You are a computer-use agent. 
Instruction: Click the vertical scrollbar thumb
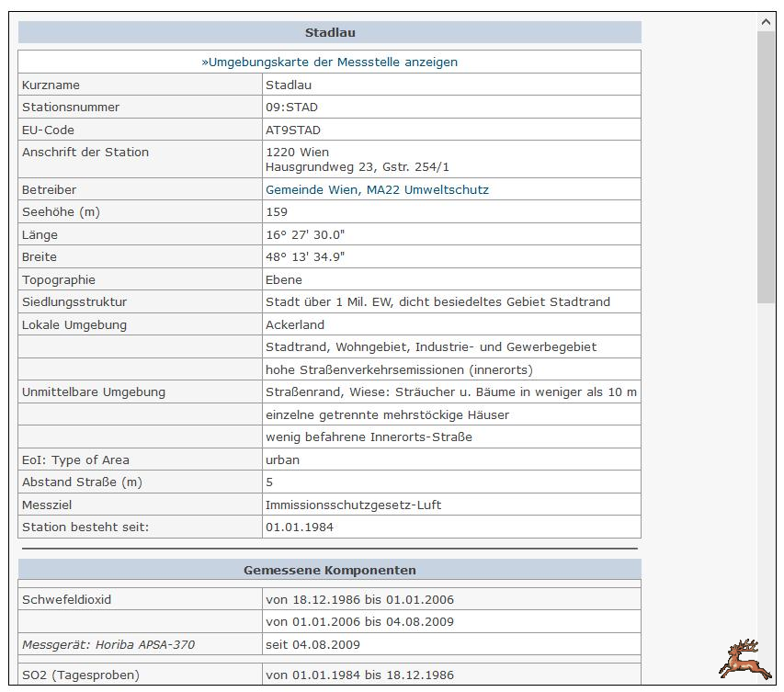(x=766, y=167)
